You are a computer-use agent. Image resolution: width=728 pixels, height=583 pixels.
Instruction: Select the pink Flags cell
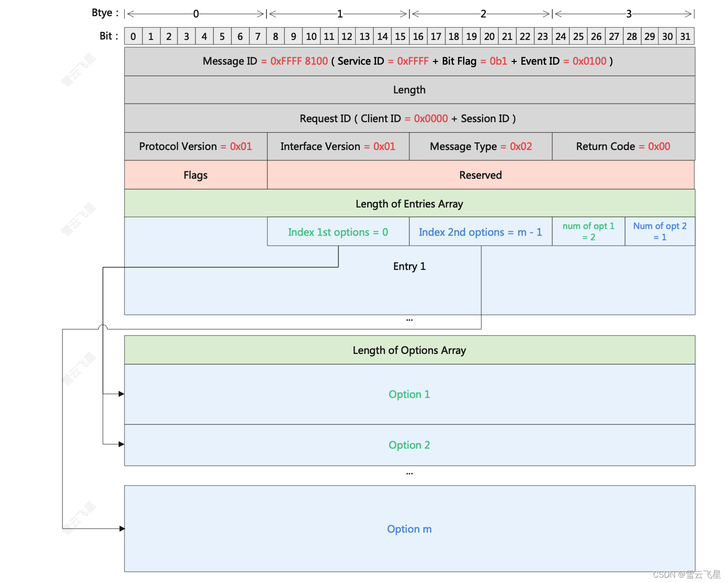(x=195, y=175)
